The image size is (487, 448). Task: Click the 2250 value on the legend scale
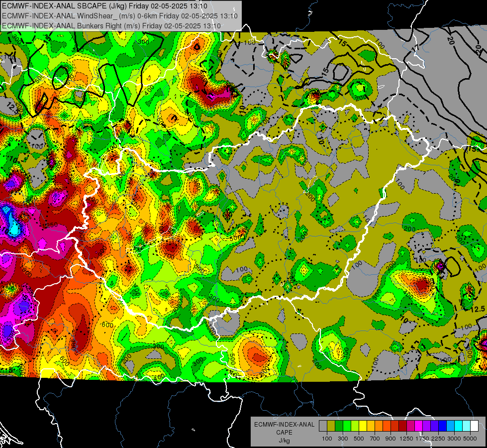click(439, 439)
